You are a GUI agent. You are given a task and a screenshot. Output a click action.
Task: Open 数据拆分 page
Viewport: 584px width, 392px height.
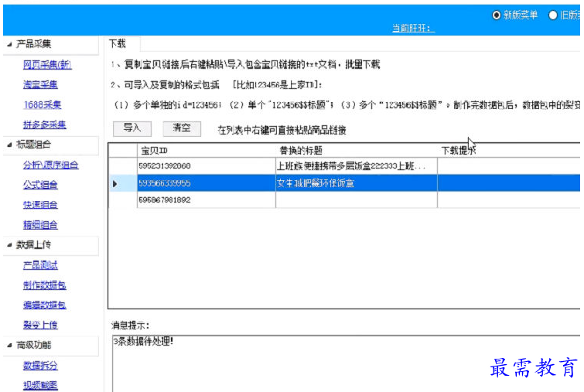pyautogui.click(x=40, y=365)
